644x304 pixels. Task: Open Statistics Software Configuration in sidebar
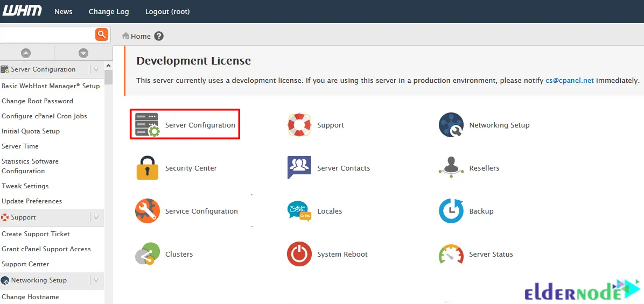30,166
